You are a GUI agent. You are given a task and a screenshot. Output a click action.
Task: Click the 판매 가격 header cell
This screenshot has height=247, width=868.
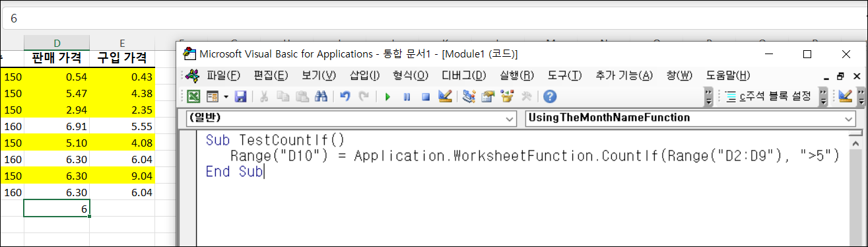click(x=57, y=57)
